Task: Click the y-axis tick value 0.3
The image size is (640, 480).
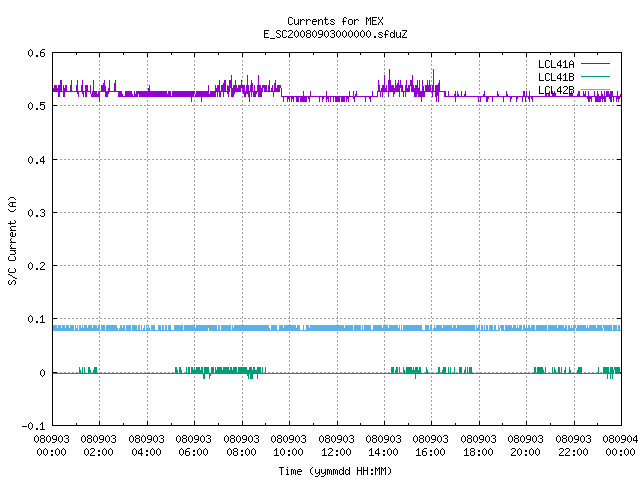Action: (x=36, y=213)
